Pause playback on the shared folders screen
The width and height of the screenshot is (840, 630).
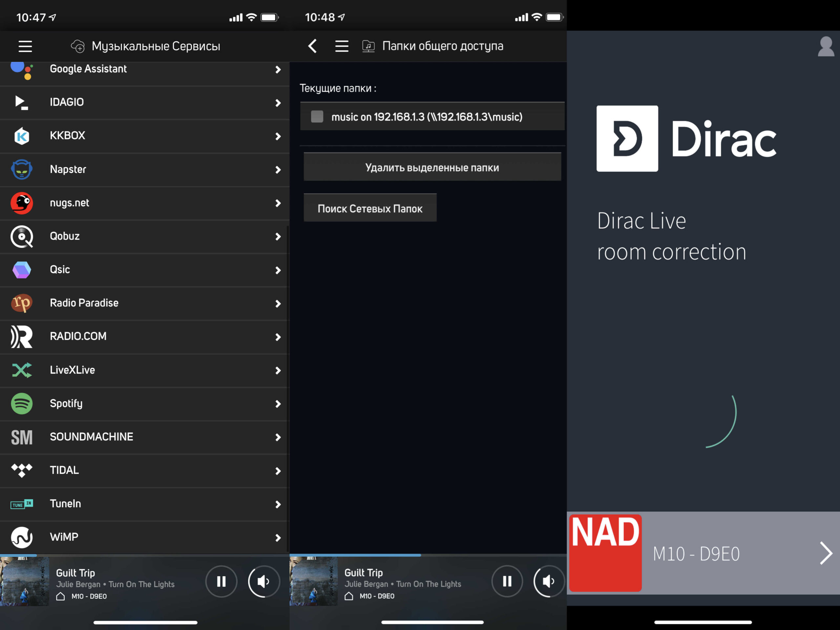507,581
